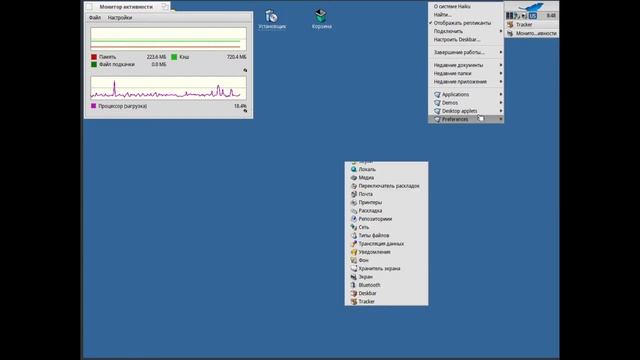This screenshot has width=640, height=360.
Task: Open the Установщик desktop icon
Action: 272,19
